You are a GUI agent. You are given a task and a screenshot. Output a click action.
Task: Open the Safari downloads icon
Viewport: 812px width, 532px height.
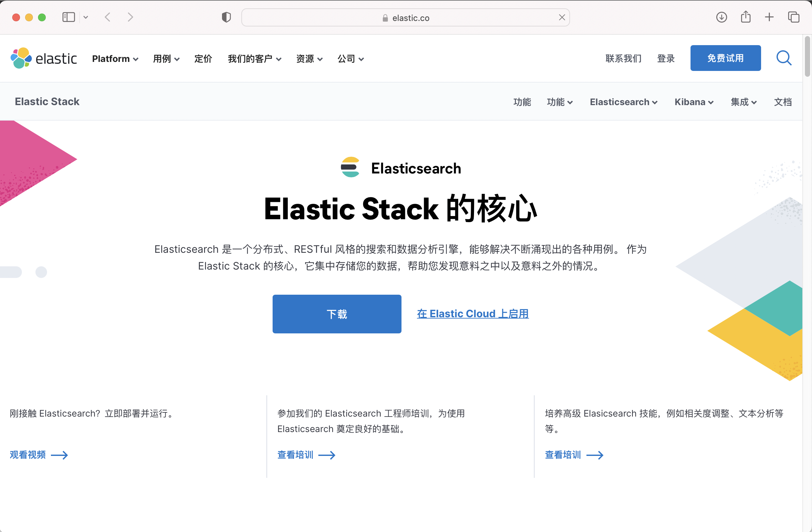tap(721, 17)
